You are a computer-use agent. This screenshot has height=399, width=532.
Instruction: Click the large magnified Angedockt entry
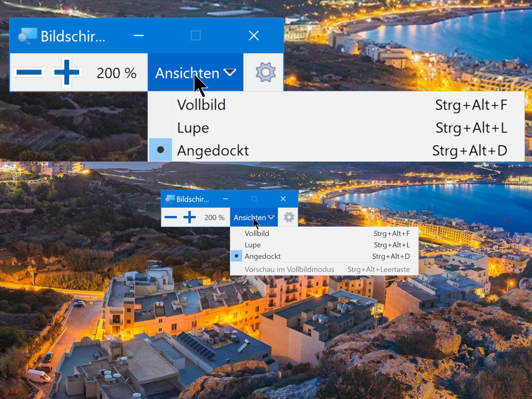336,150
